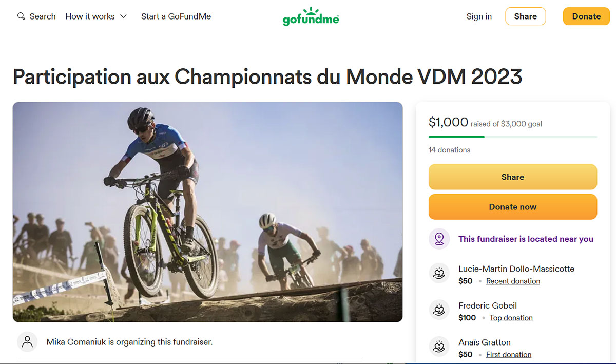Click donation icon beside Anaïs Gratton
Image resolution: width=616 pixels, height=364 pixels.
(439, 348)
